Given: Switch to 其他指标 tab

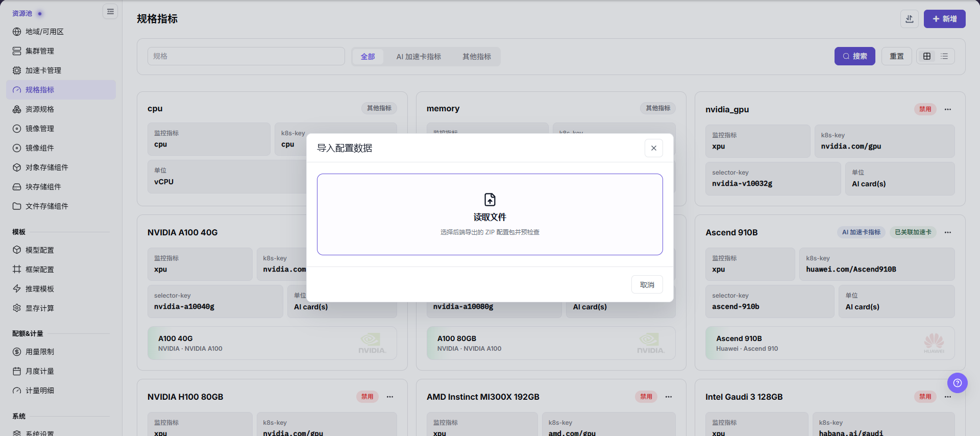Looking at the screenshot, I should click(477, 57).
